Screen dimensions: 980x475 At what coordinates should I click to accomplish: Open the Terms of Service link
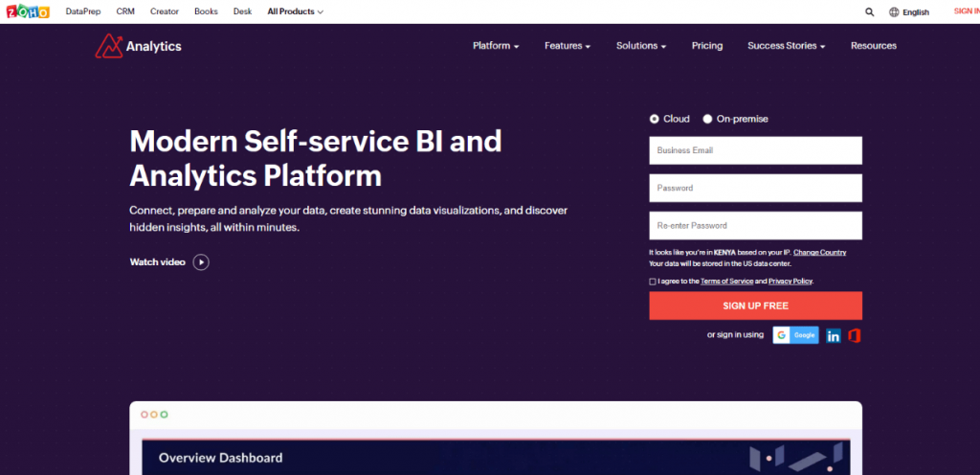[x=727, y=282]
